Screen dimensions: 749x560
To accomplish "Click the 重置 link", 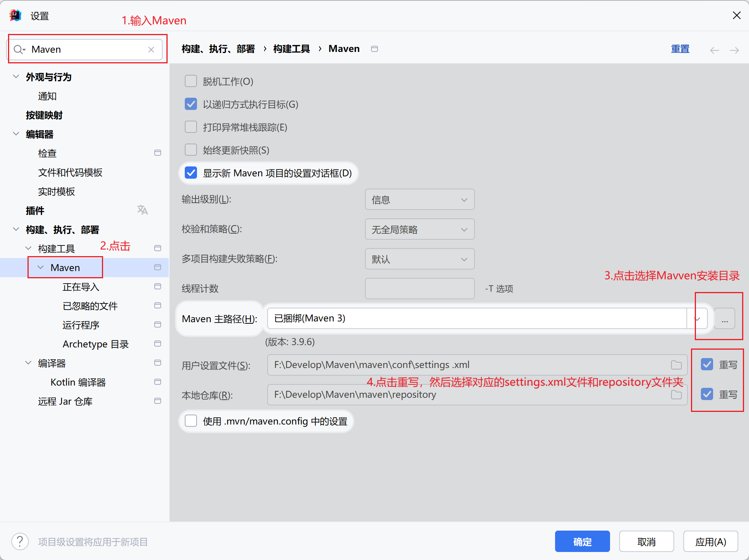I will point(680,49).
